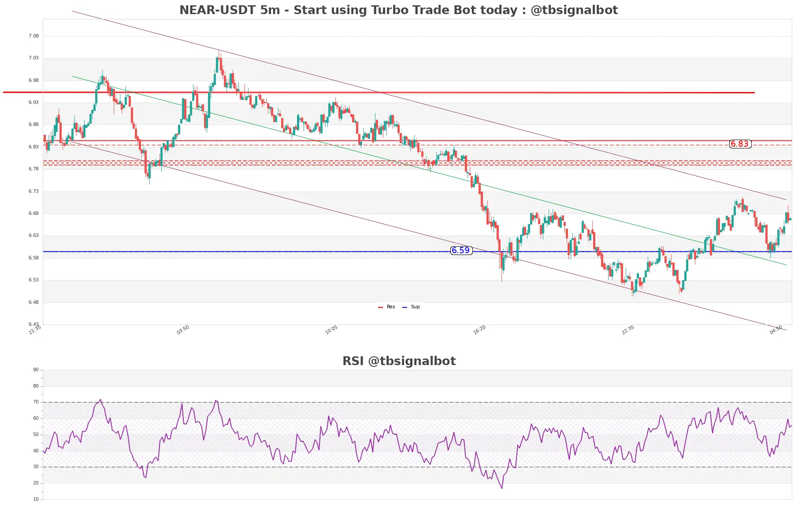
Task: Click the 6.48 price axis label
Action: [33, 303]
